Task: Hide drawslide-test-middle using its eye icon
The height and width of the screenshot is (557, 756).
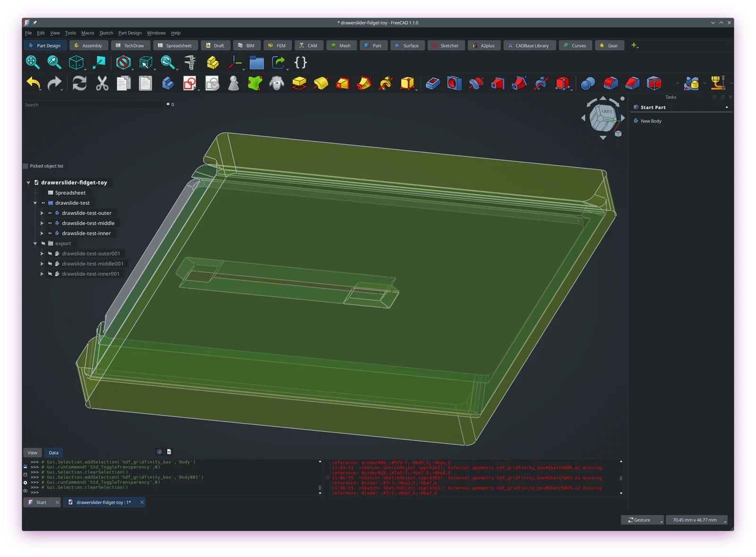Action: pyautogui.click(x=50, y=223)
